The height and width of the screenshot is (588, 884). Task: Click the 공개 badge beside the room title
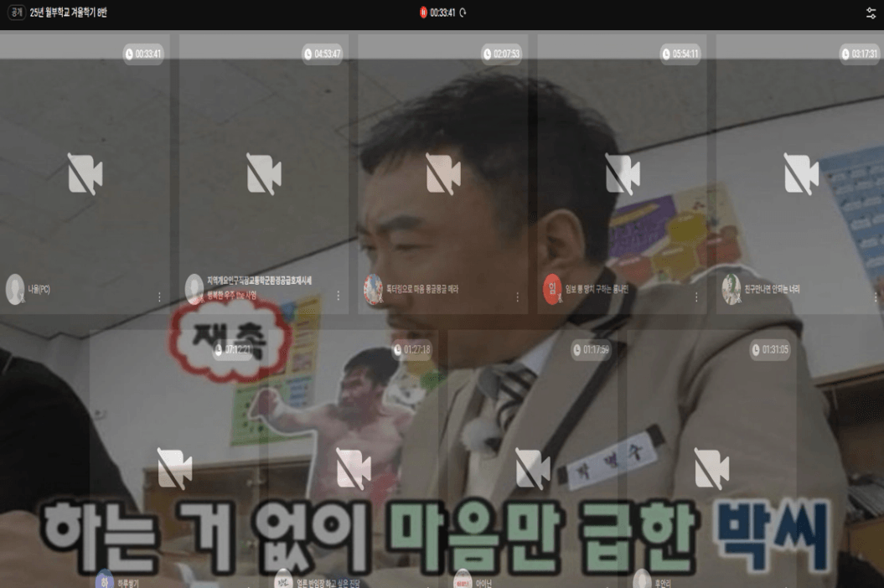tap(16, 13)
